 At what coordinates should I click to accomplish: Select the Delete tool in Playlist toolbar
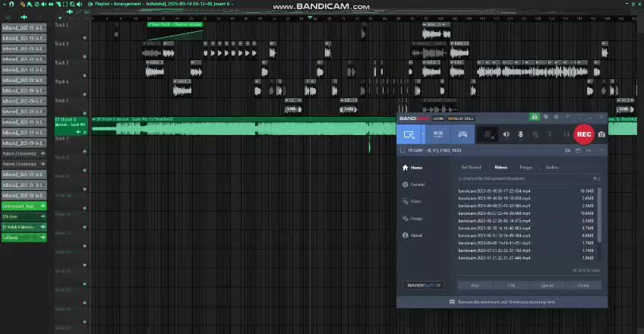coord(37,4)
